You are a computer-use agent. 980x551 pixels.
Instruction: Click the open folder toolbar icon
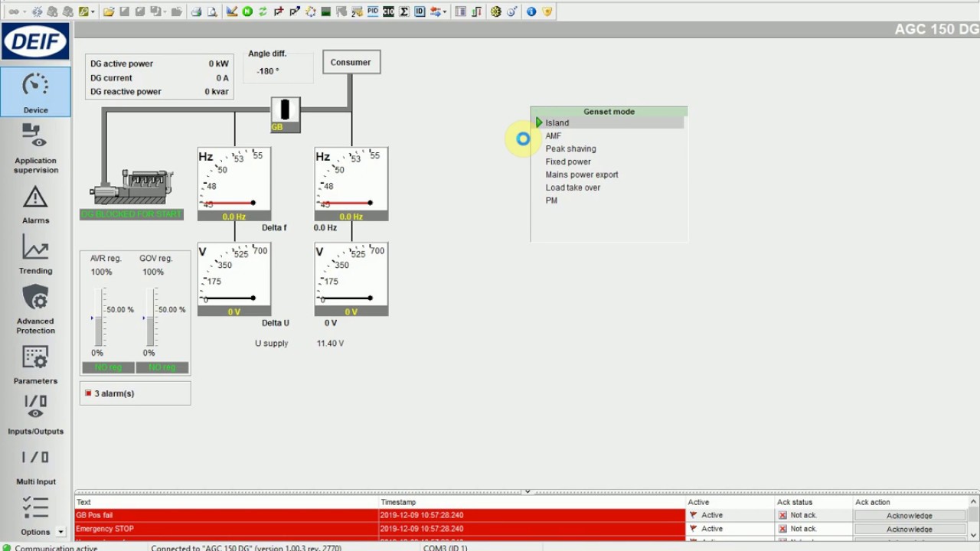[109, 11]
